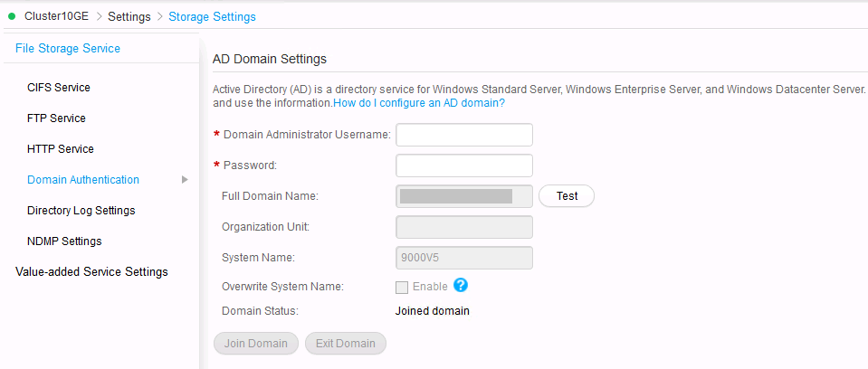Open the FTP Service settings

pos(56,118)
